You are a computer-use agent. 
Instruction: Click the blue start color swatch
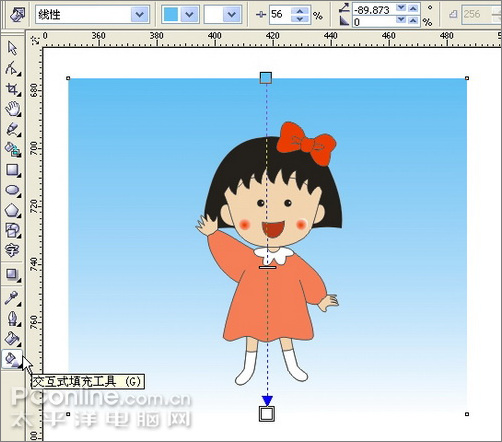point(171,15)
